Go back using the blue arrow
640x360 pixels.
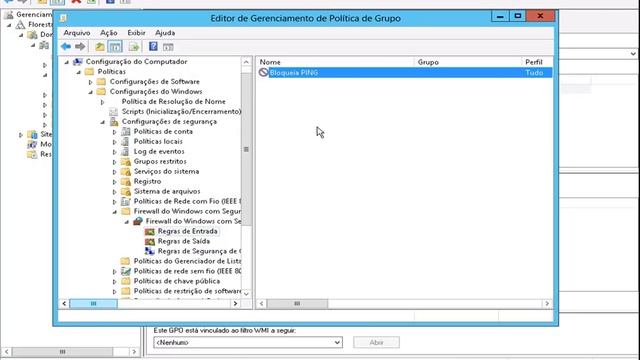[x=66, y=47]
